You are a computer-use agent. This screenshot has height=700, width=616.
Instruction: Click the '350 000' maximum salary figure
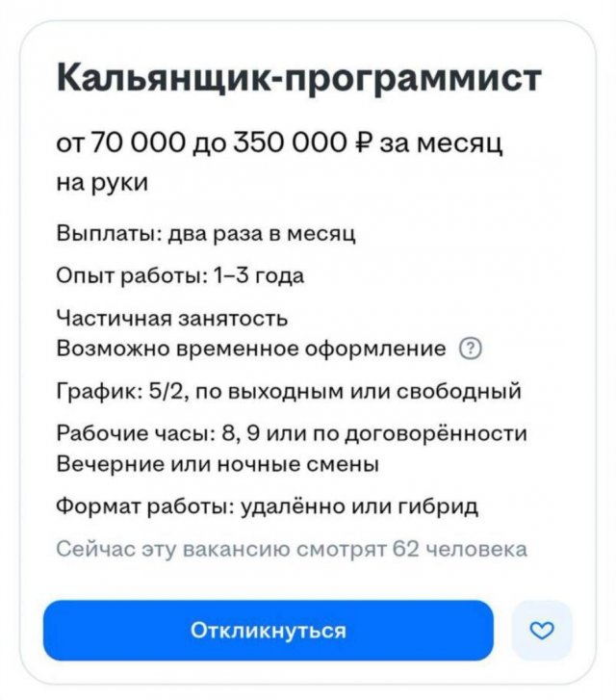click(x=301, y=144)
